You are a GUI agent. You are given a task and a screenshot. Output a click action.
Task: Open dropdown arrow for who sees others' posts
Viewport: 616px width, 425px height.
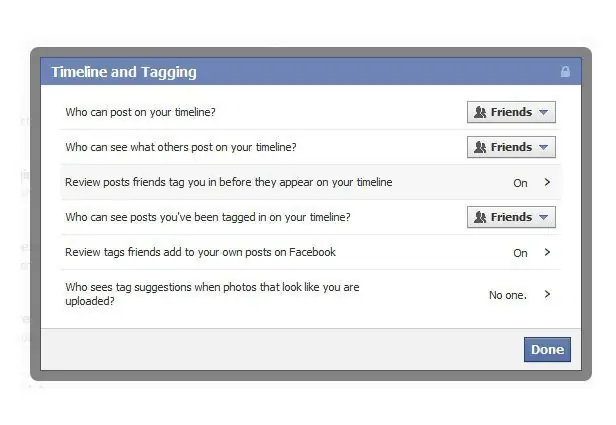pos(543,148)
